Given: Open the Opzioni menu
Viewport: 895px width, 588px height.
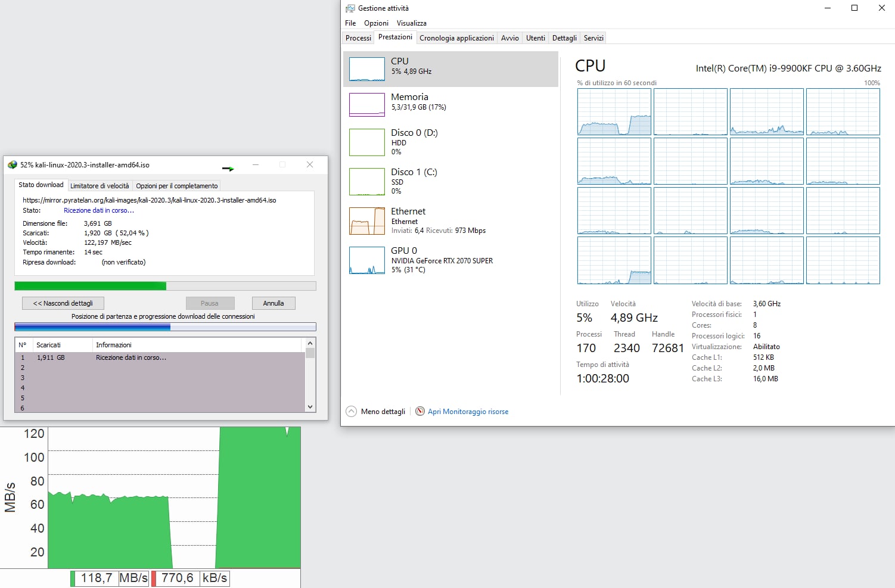Looking at the screenshot, I should [376, 23].
